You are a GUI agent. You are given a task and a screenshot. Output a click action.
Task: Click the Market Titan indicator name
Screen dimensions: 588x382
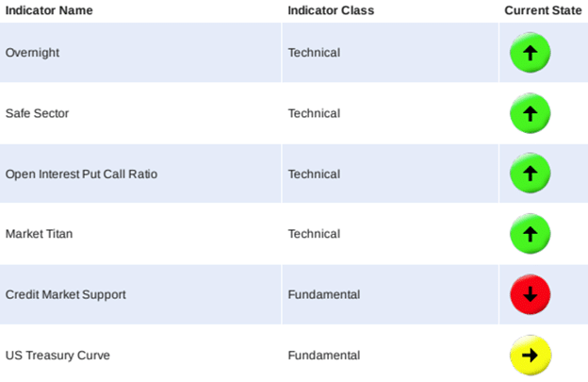click(x=39, y=234)
